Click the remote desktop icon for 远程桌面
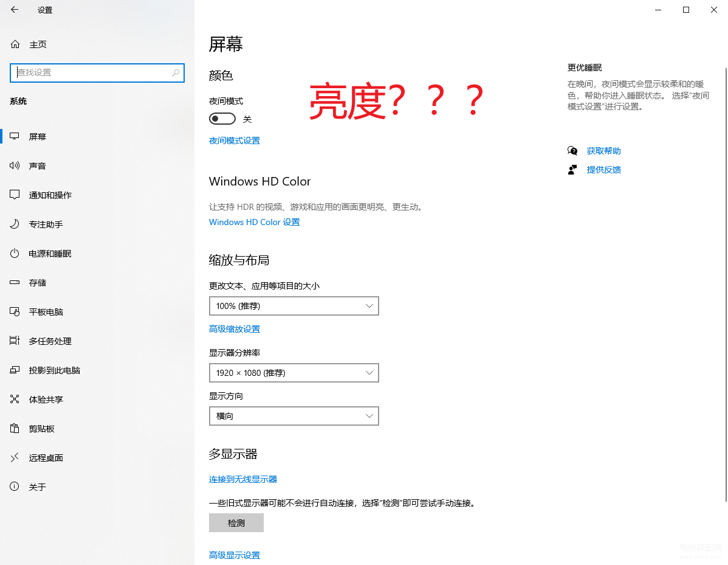Viewport: 728px width, 565px height. [15, 457]
